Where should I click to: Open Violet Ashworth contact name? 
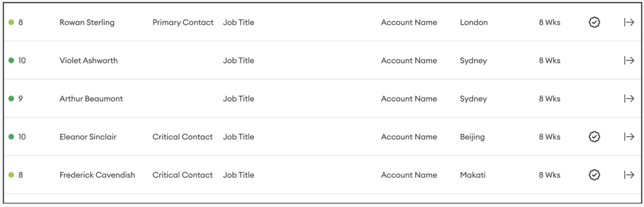pos(89,60)
